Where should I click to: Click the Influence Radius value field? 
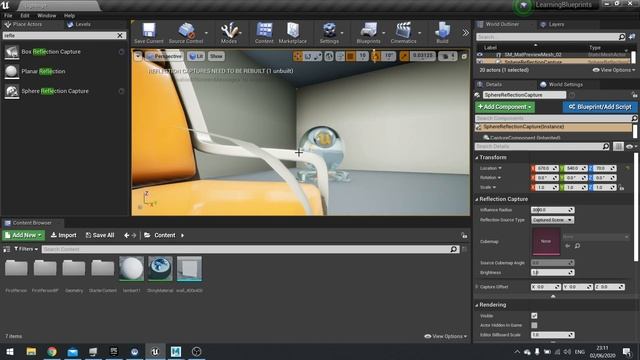coord(552,210)
